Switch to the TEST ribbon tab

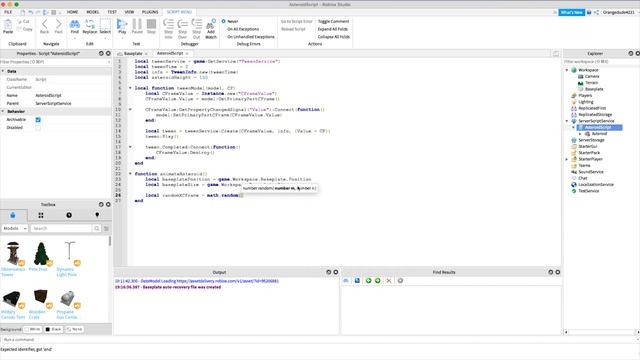tap(112, 12)
